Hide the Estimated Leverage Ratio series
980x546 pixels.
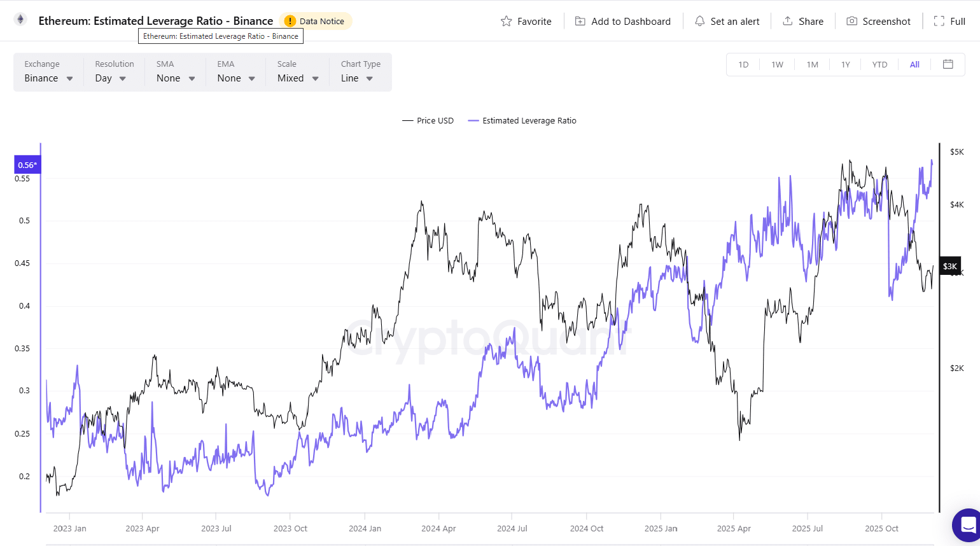(522, 120)
